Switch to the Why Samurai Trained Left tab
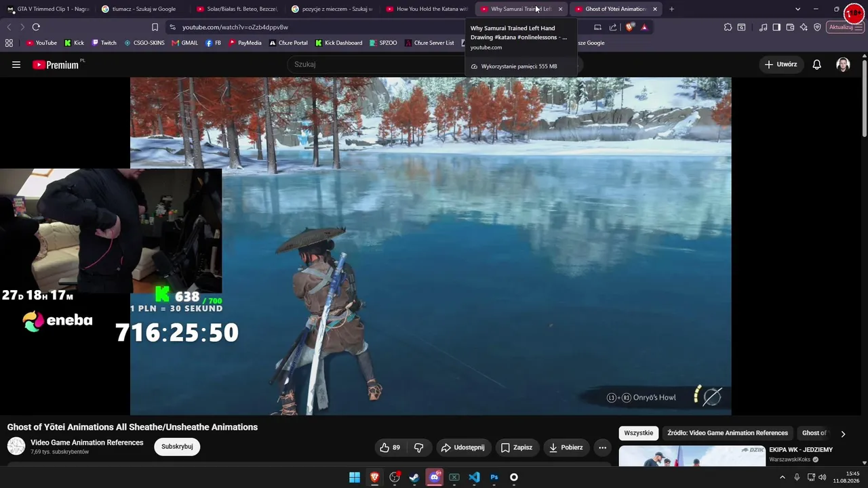This screenshot has width=868, height=488. [x=521, y=9]
